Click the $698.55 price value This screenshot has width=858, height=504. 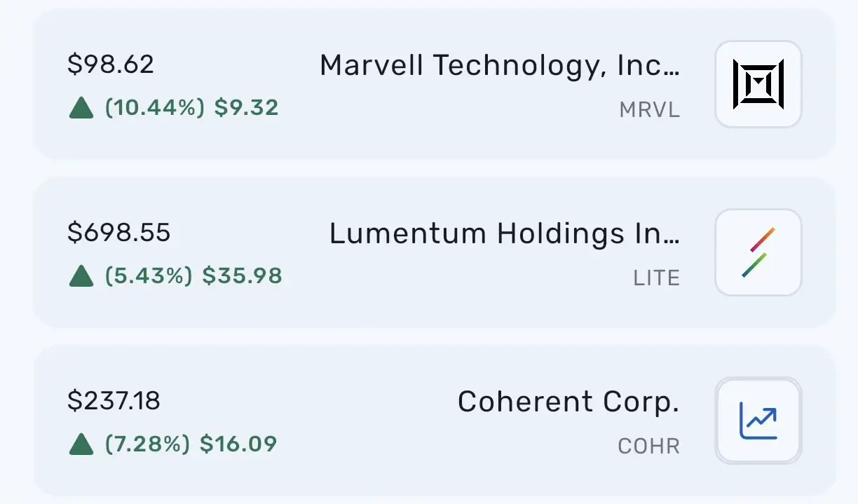click(118, 233)
